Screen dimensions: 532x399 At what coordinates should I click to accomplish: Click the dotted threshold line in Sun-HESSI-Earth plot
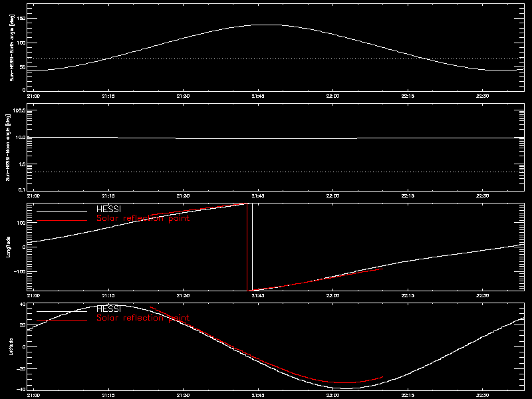(x=275, y=59)
